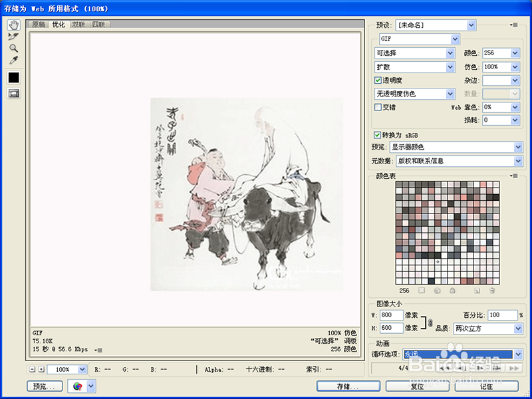Select the Zoom magnifier tool
This screenshot has height=399, width=532.
[13, 48]
